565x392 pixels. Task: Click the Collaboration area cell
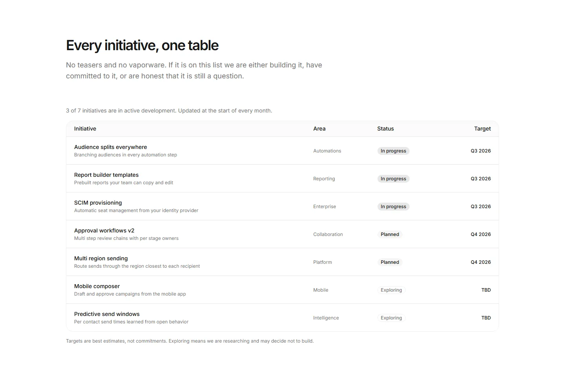pyautogui.click(x=328, y=234)
